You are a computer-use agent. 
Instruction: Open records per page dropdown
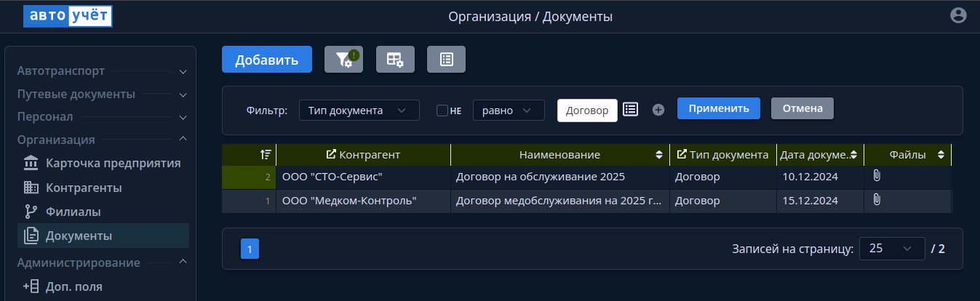tap(891, 249)
